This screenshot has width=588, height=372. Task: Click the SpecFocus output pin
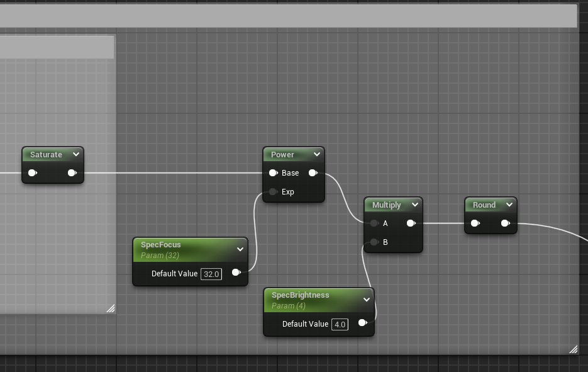tap(236, 273)
